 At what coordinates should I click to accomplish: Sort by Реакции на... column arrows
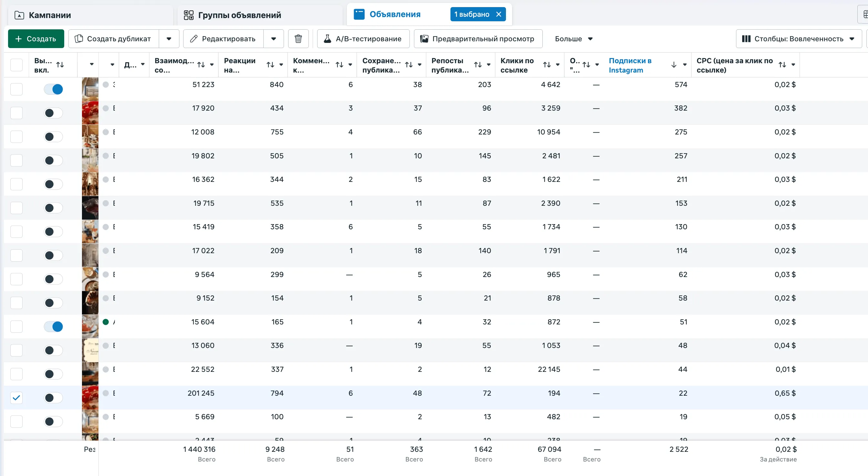(270, 65)
